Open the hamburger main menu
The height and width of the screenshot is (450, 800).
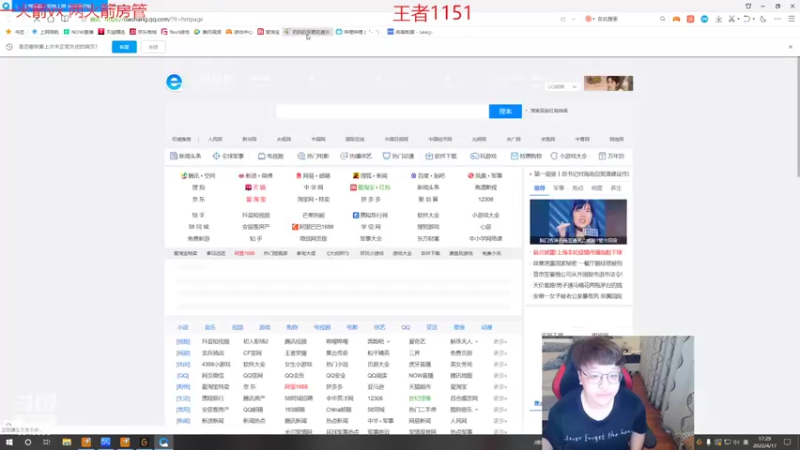point(791,19)
